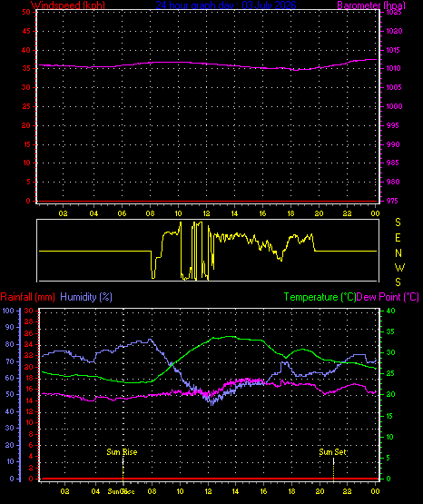
Task: Click the "24 hour graph day : 03 July 2026" title
Action: coord(226,5)
